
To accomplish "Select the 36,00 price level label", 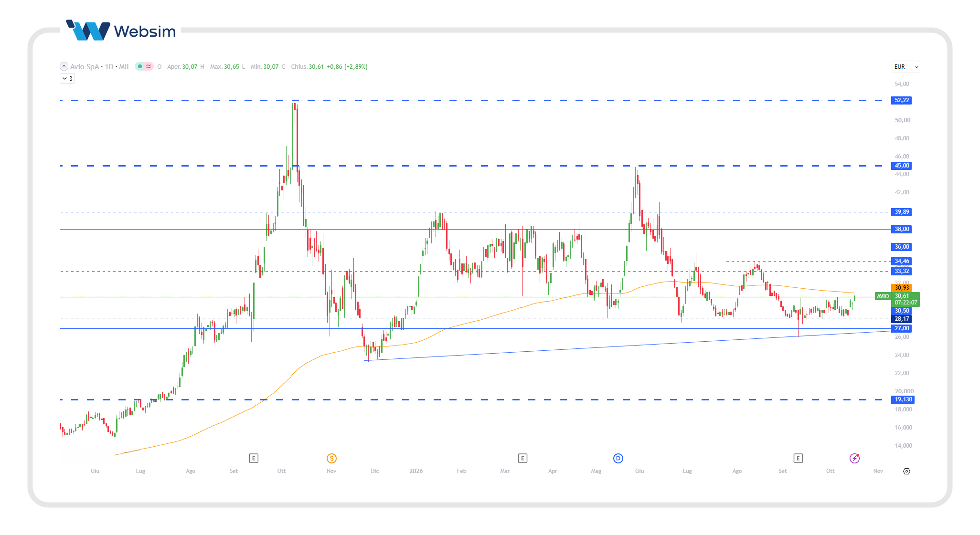I will (902, 247).
